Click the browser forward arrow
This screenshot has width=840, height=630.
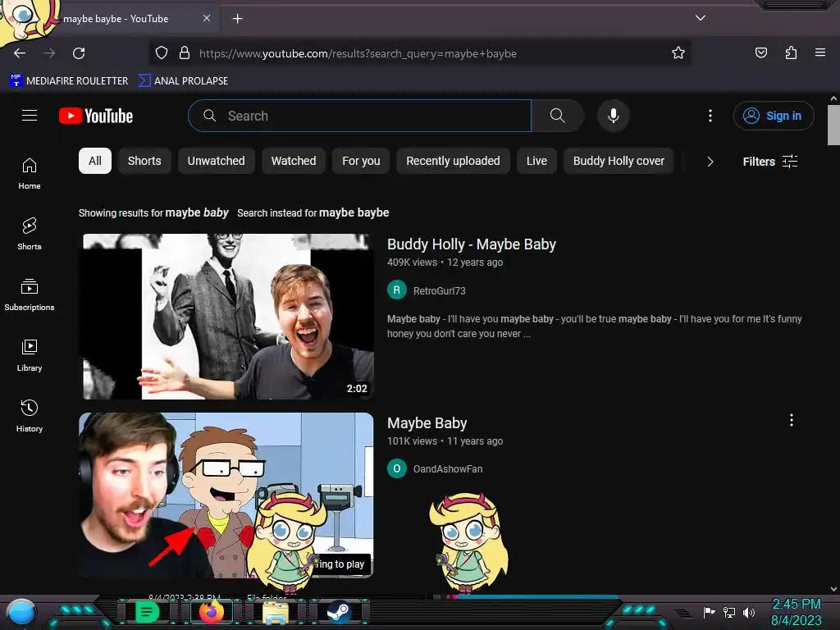[49, 53]
